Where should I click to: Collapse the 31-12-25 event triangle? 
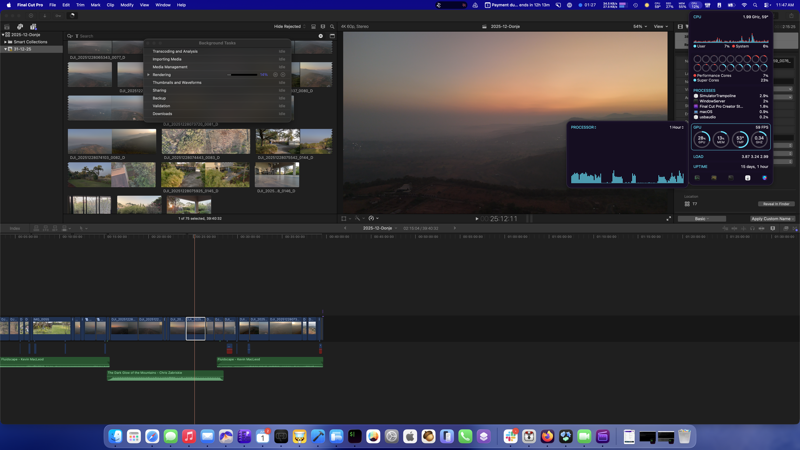click(5, 49)
